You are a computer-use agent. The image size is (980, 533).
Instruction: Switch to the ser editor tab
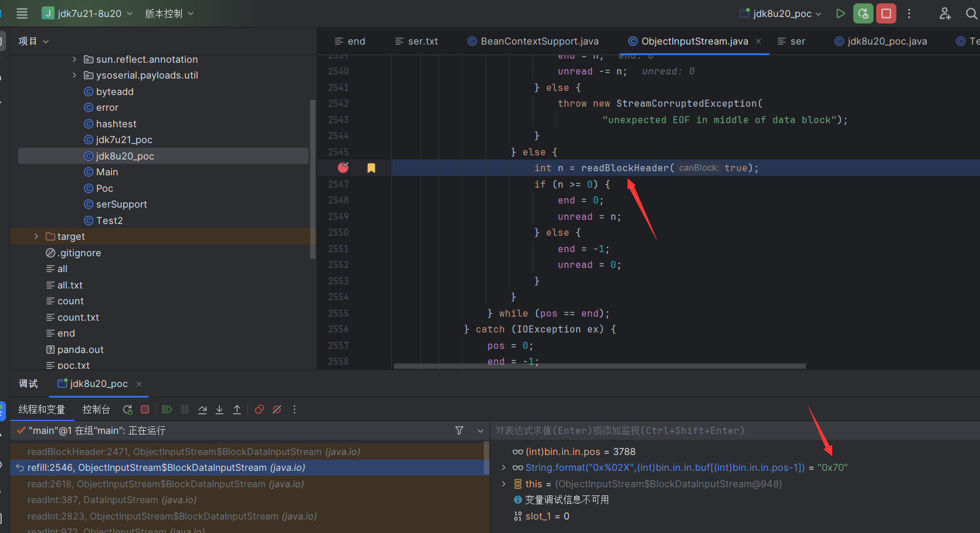tap(791, 41)
